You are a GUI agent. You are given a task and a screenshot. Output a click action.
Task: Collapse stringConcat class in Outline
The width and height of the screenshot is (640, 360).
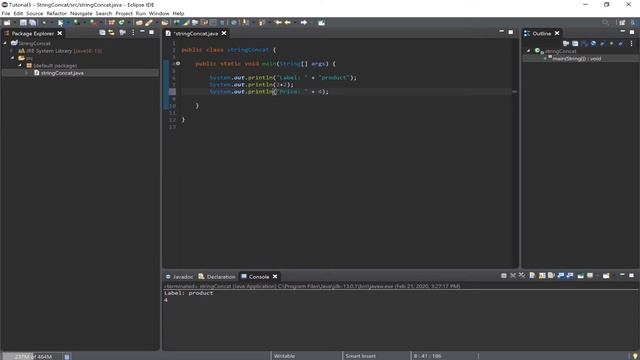(528, 51)
